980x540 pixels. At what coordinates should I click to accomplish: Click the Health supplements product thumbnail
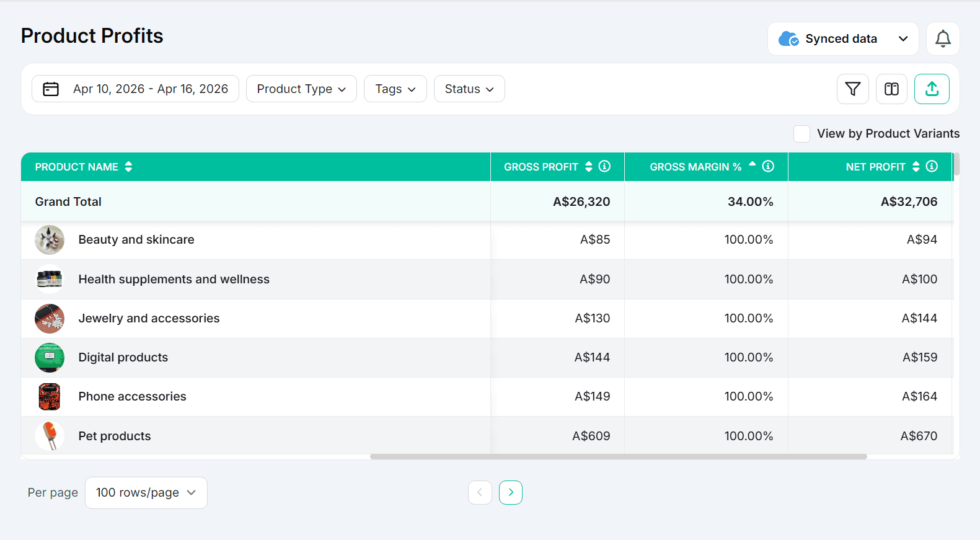click(x=50, y=279)
